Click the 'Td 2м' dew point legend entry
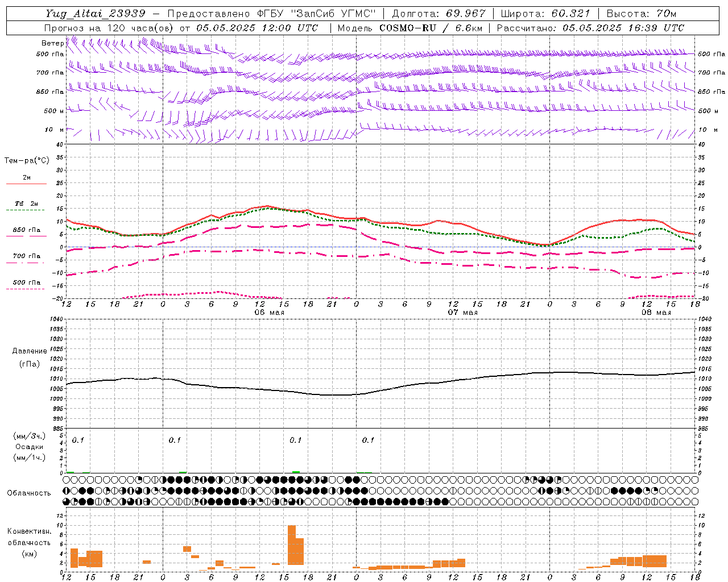The height and width of the screenshot is (582, 728). coord(26,203)
